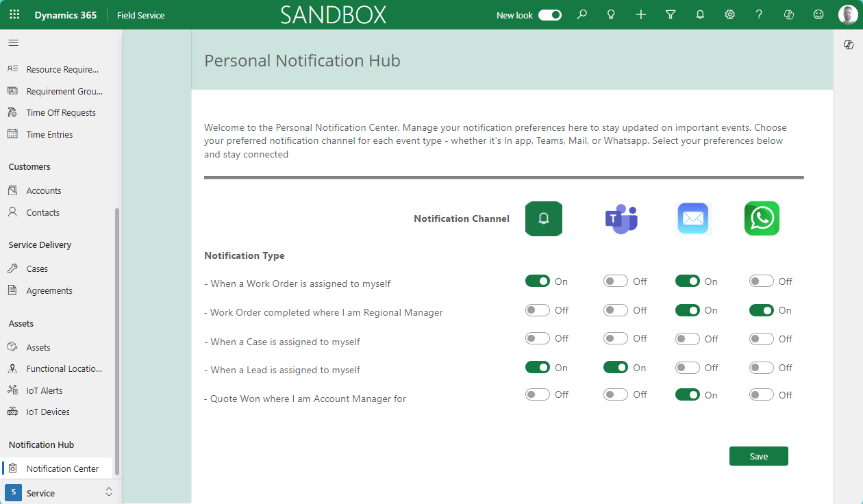Click the Help question mark icon
The image size is (863, 504).
click(x=759, y=14)
